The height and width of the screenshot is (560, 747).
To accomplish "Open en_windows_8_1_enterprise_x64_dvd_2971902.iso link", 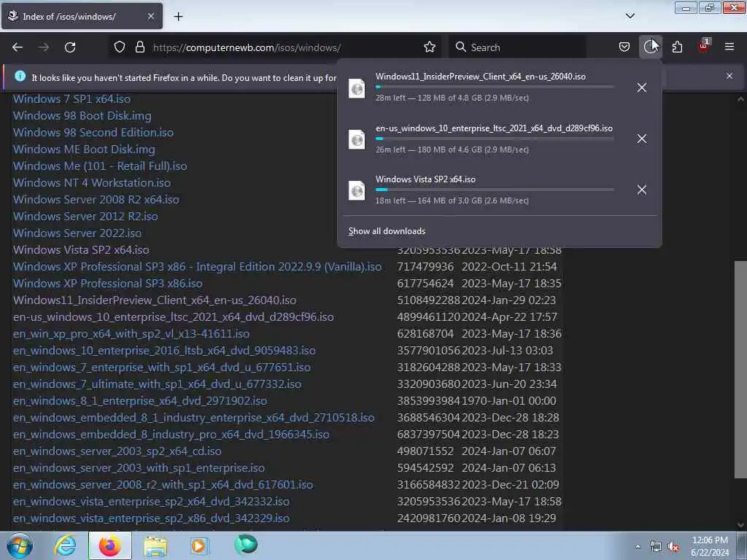I will pyautogui.click(x=140, y=401).
